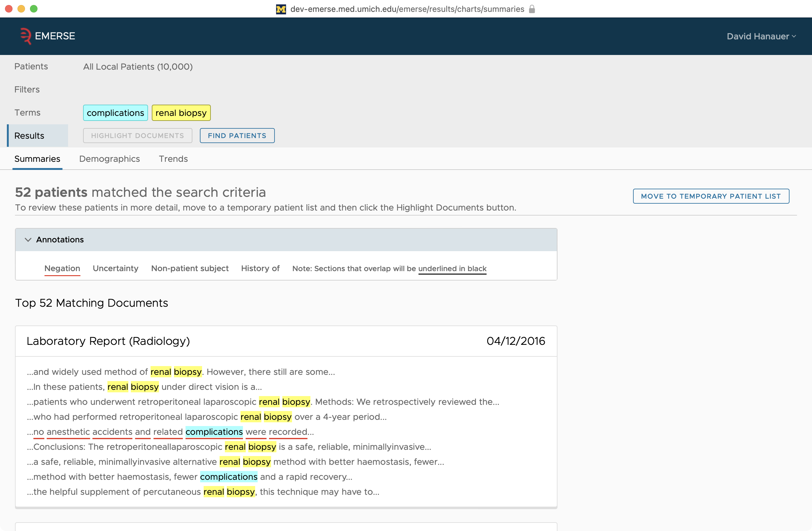Image resolution: width=812 pixels, height=531 pixels.
Task: Switch to the Trends tab
Action: (173, 159)
